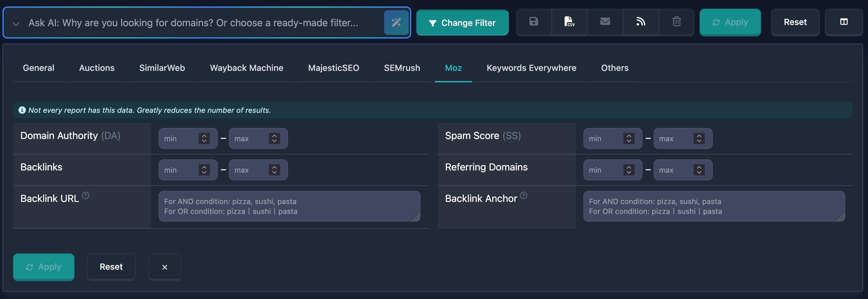
Task: Click the Backlink Anchor text area
Action: (x=714, y=206)
